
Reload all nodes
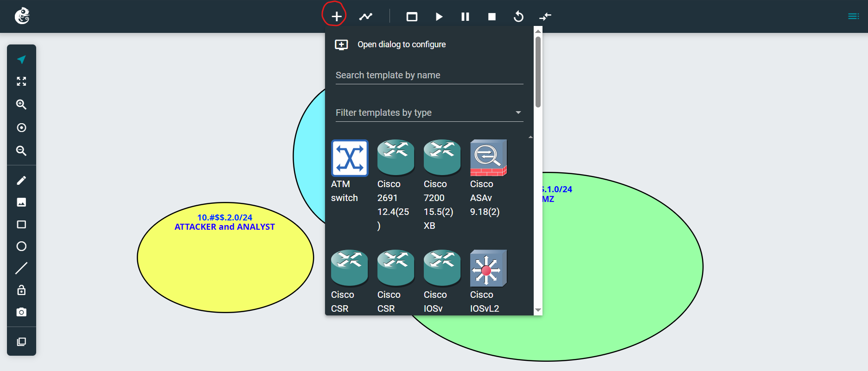(518, 17)
